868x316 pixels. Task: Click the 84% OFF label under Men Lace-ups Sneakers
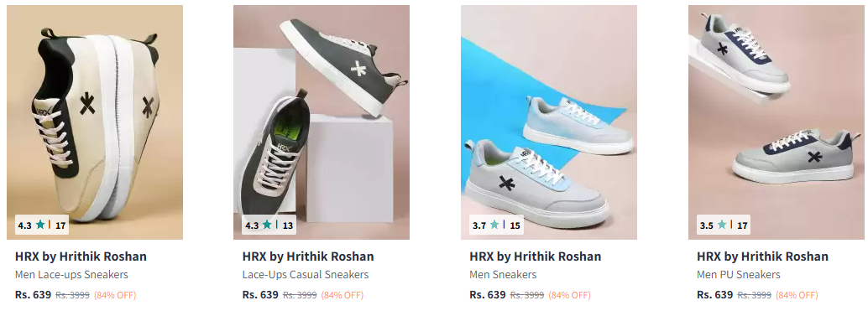(x=115, y=295)
